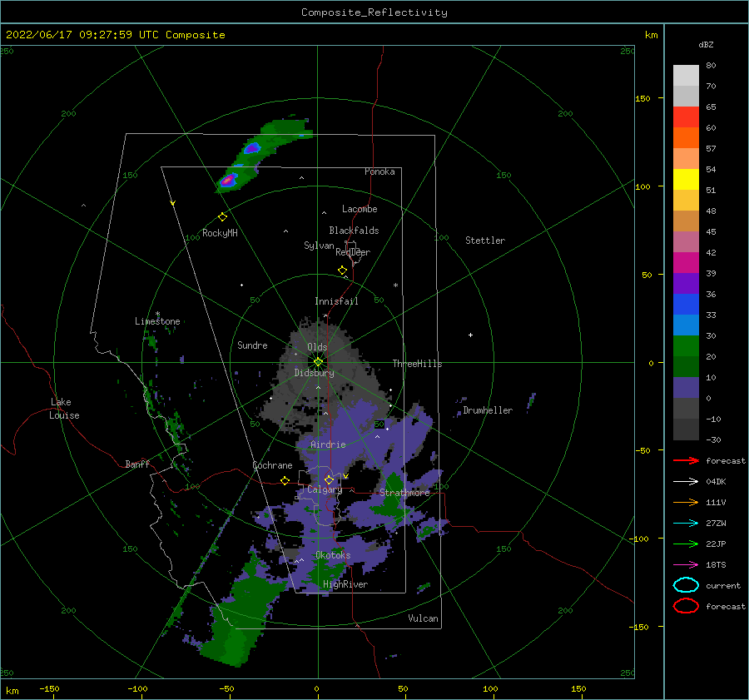Click the magenta storm core northwest of RockyMH
This screenshot has width=749, height=700.
228,180
